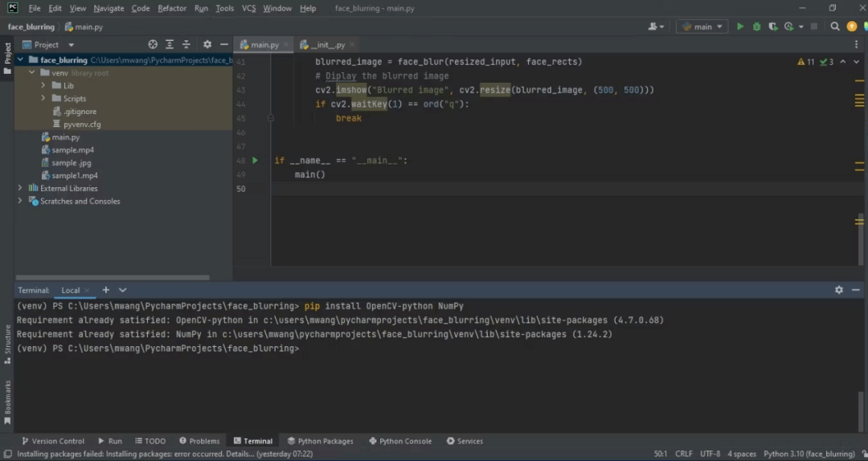Click the 4 spaces indent status entry

point(742,454)
